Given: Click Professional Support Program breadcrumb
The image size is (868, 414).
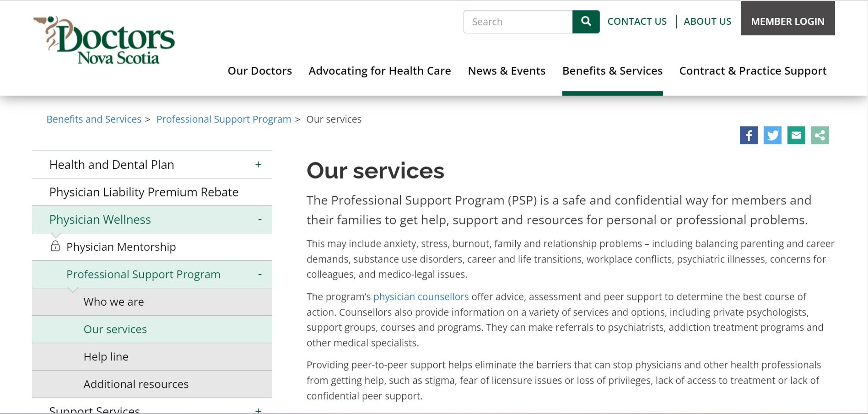Looking at the screenshot, I should [x=224, y=119].
